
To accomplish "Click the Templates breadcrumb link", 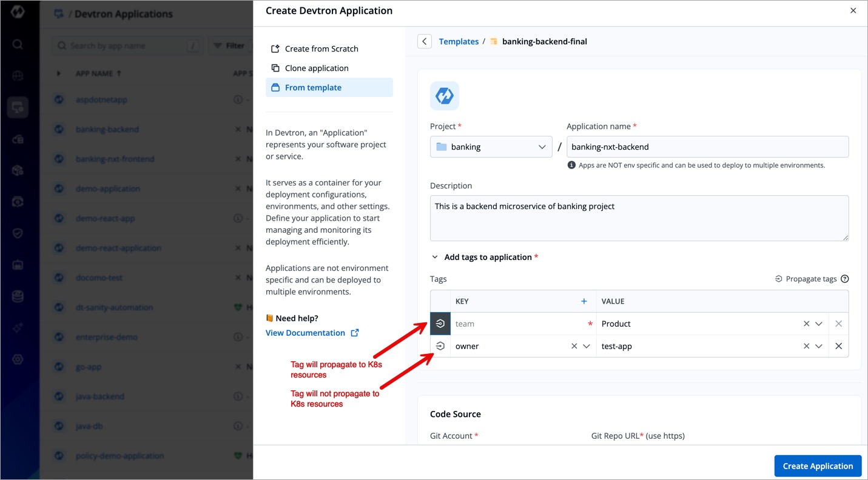I will pyautogui.click(x=459, y=41).
